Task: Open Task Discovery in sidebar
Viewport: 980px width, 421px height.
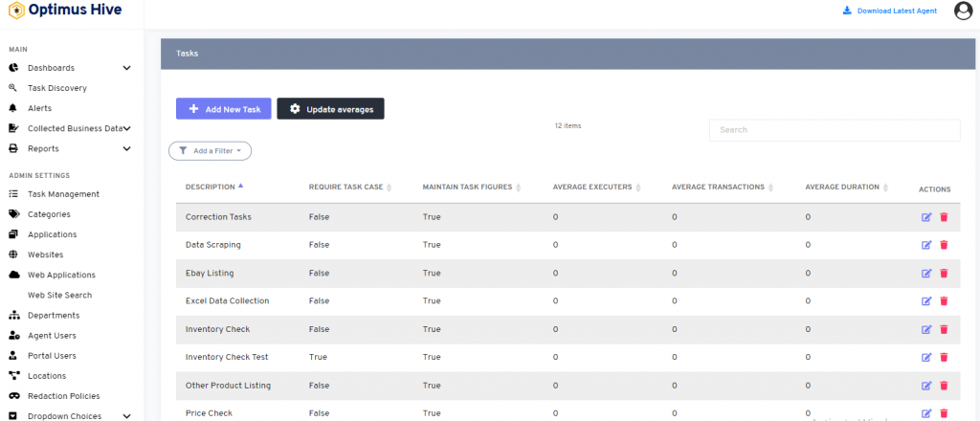Action: pyautogui.click(x=56, y=88)
